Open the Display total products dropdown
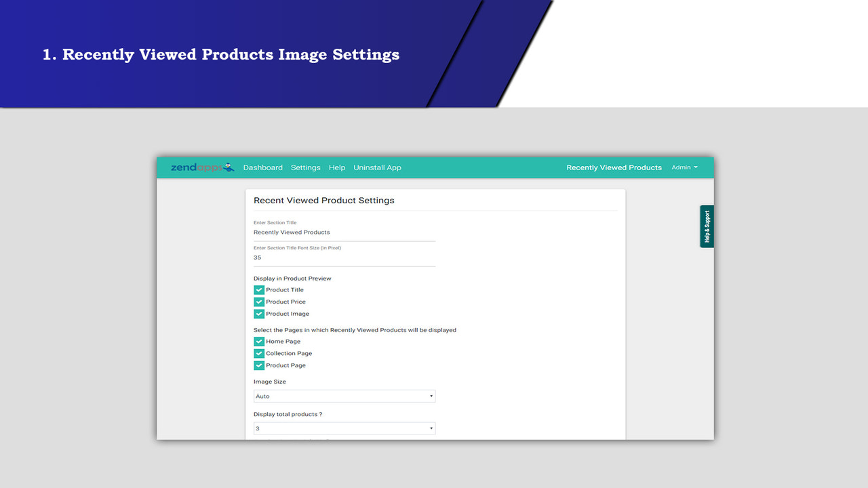The image size is (868, 488). [344, 428]
